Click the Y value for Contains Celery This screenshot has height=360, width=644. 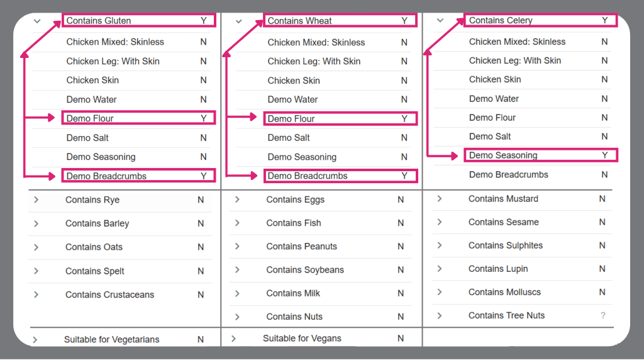604,20
